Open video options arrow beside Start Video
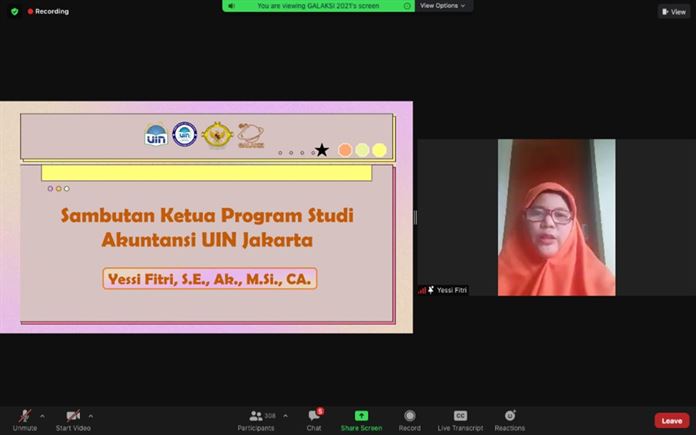This screenshot has height=435, width=696. coord(91,416)
